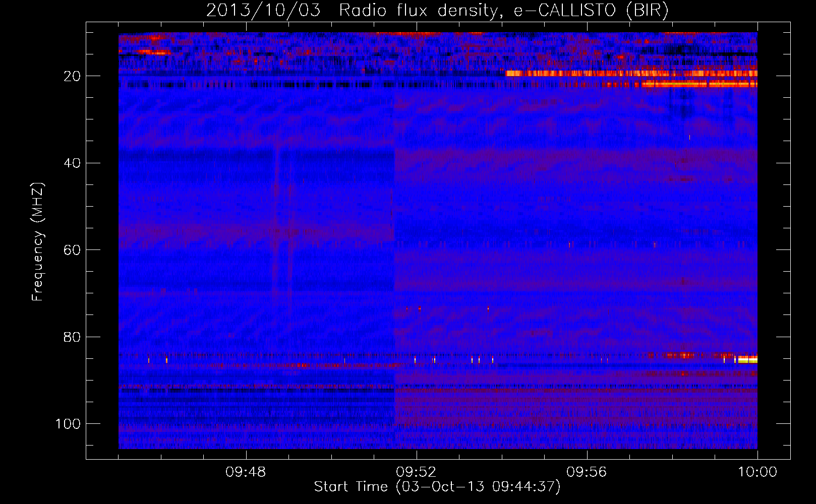Click the 40 MHz frequency tick label
The image size is (816, 504).
point(72,163)
